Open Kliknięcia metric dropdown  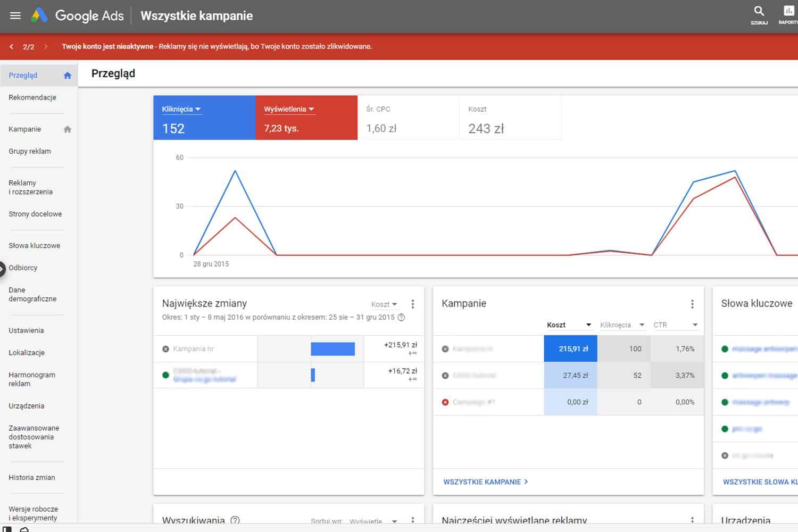point(181,109)
